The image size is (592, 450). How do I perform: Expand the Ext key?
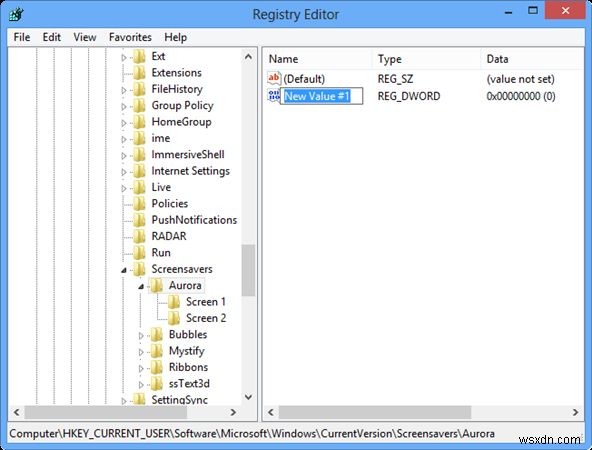tap(124, 58)
